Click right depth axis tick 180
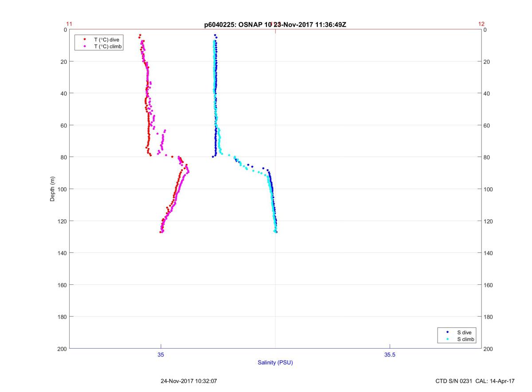This screenshot has width=532, height=392. tap(488, 317)
